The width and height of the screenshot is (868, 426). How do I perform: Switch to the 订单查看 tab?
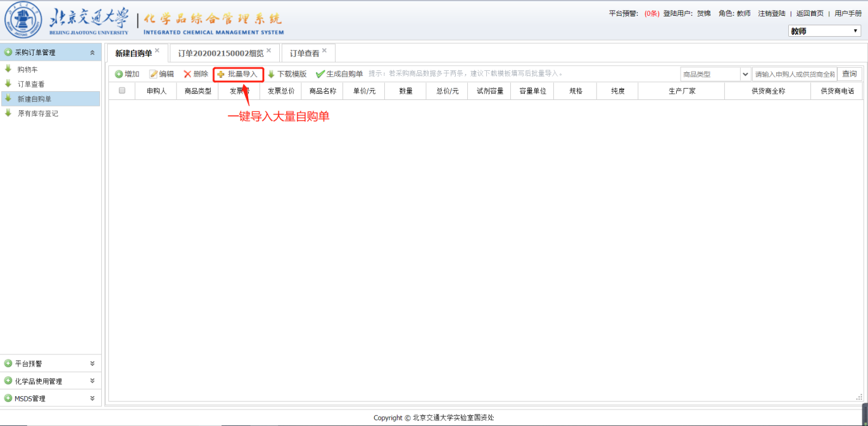[x=305, y=53]
